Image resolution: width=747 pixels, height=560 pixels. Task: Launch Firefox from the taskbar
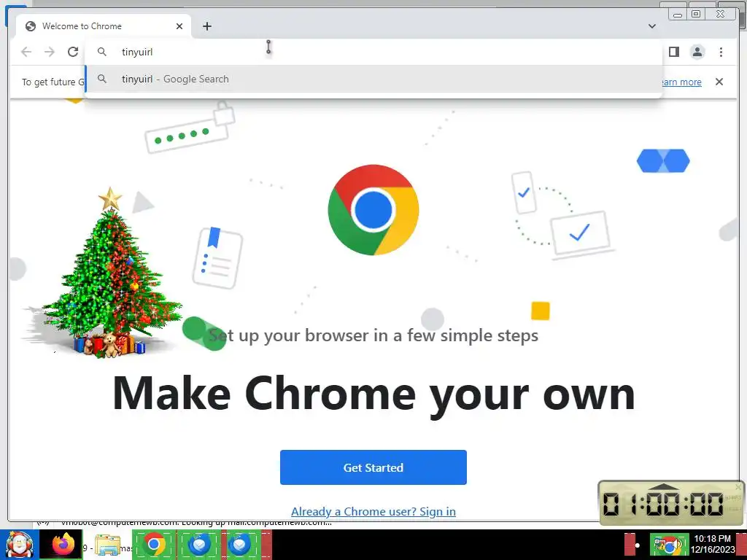click(x=63, y=545)
